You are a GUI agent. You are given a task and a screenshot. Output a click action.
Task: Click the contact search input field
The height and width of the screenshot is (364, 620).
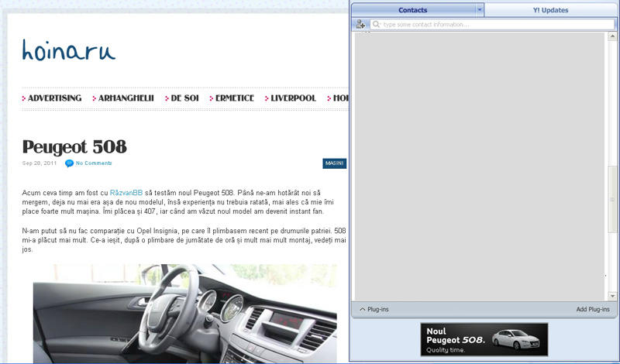point(496,25)
